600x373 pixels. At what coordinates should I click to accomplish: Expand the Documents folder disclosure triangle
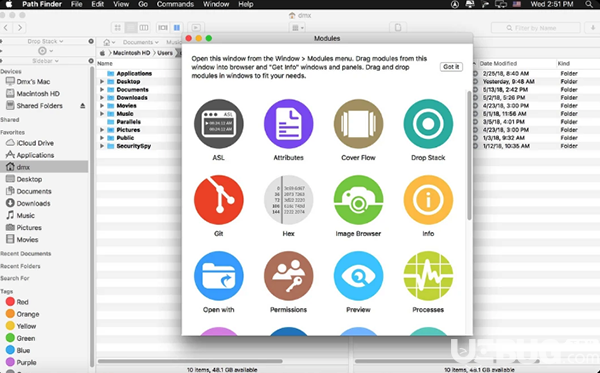coord(102,90)
